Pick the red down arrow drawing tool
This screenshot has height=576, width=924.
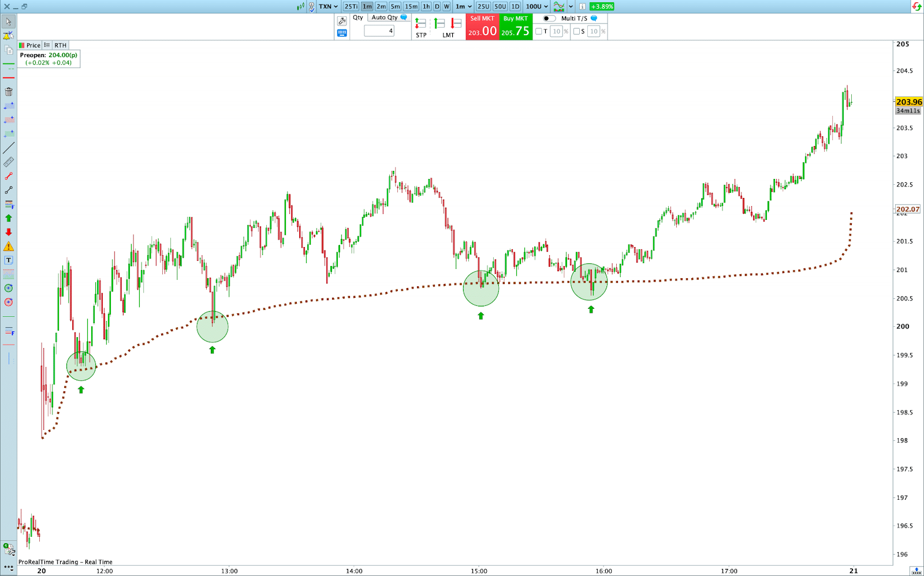pos(9,232)
